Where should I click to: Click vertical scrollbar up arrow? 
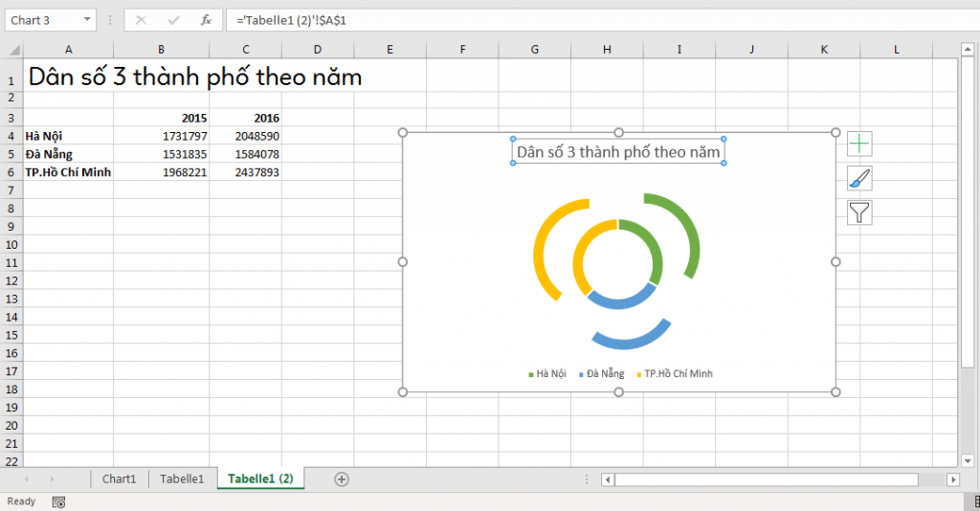967,50
